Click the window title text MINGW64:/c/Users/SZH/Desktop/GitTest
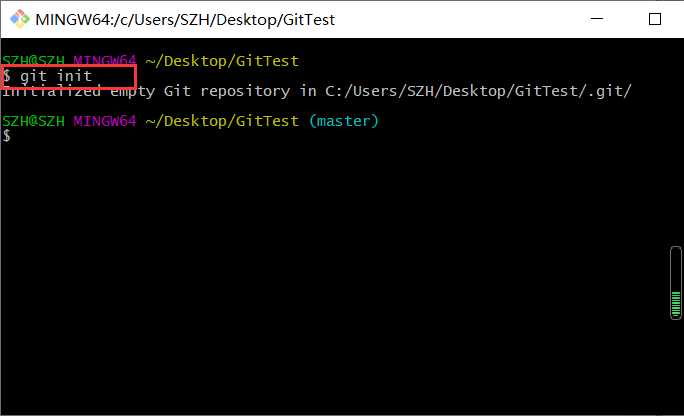Screen dimensions: 684x416 point(184,18)
